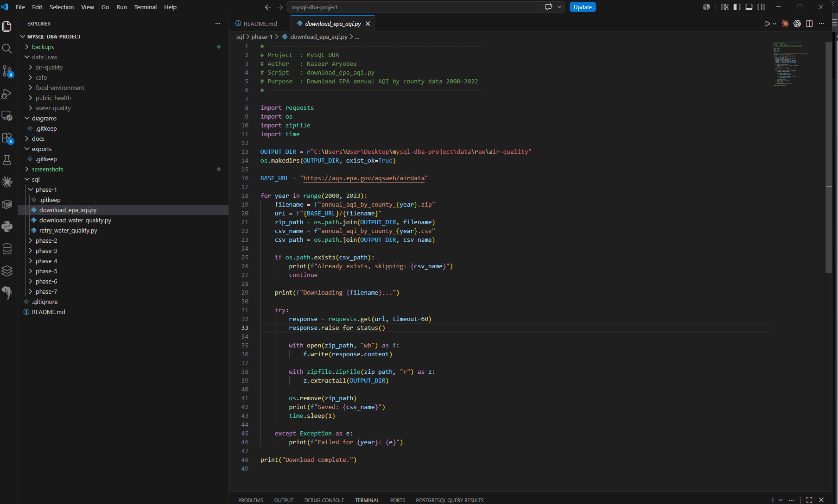Close the download_epa_aqi.py tab

(x=368, y=24)
